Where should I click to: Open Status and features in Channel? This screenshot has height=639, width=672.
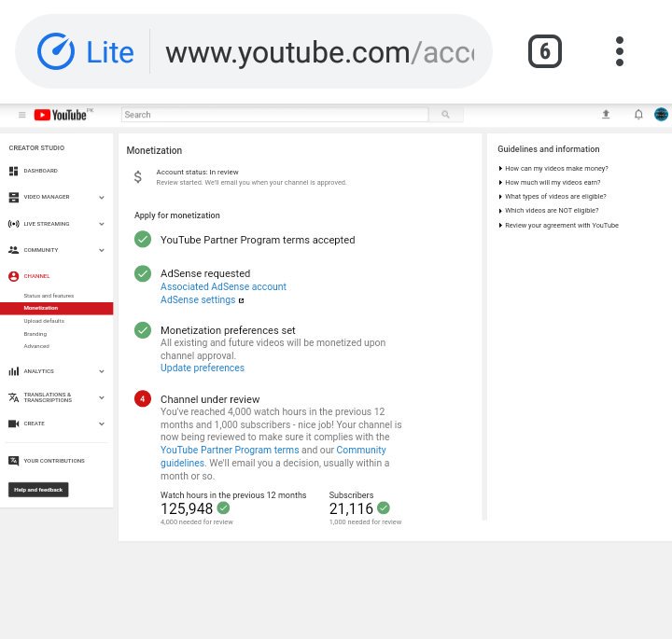49,296
